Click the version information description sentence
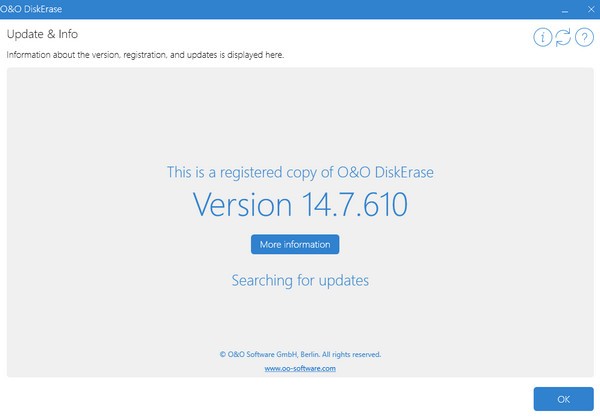The height and width of the screenshot is (419, 600). [145, 55]
